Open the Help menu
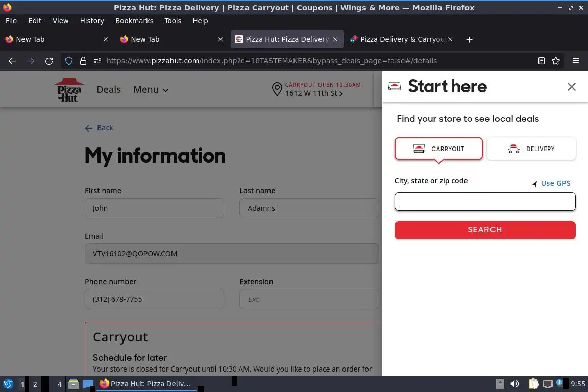Image resolution: width=588 pixels, height=392 pixels. [200, 21]
